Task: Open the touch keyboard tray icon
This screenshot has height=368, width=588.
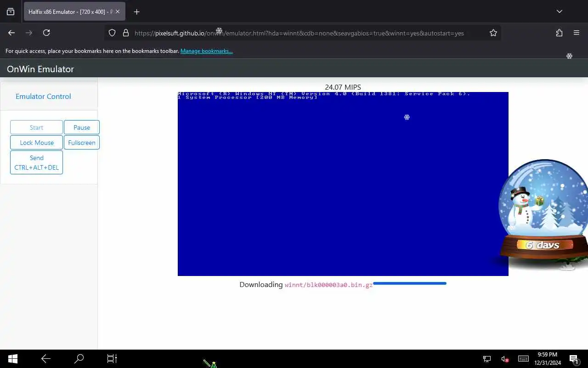Action: pos(523,359)
